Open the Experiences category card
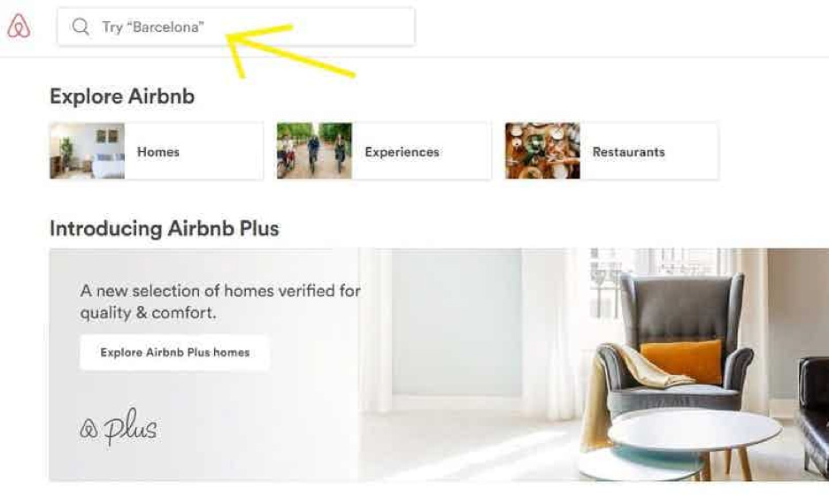Viewport: 829px width, 504px height. 384,151
